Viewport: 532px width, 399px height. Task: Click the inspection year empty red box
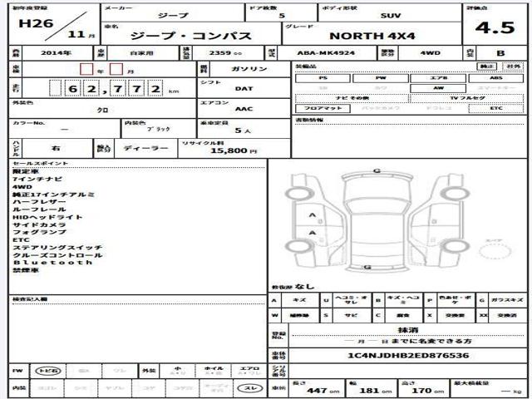[86, 69]
